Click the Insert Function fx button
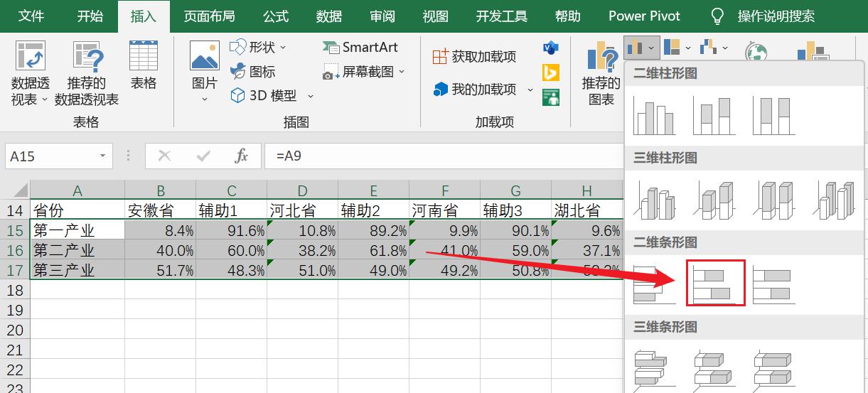 (x=242, y=156)
